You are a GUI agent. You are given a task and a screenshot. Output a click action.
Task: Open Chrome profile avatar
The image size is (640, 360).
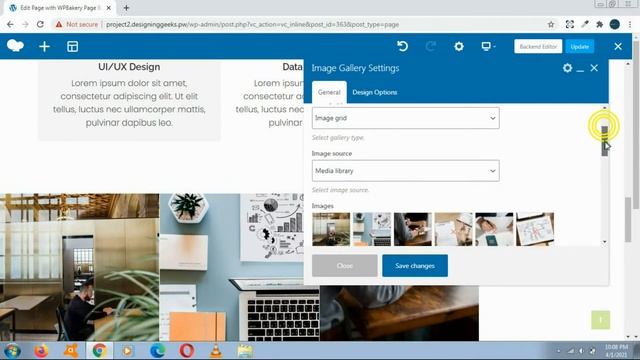615,24
